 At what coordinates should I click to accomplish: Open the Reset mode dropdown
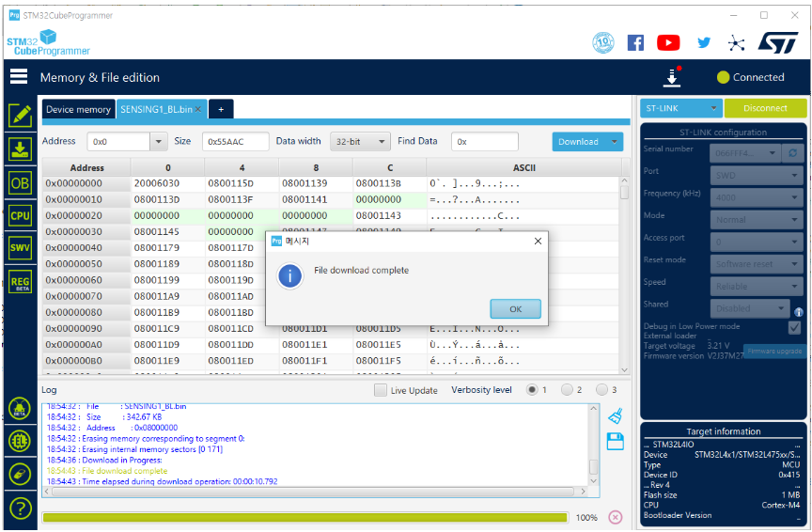coord(757,264)
